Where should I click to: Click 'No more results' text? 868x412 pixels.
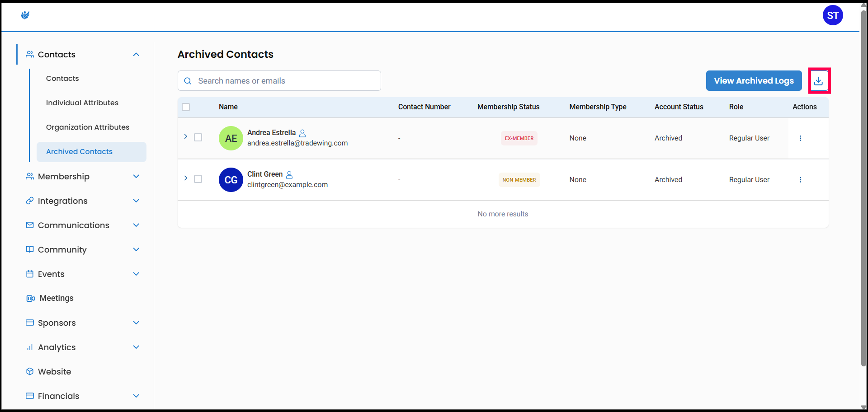pos(503,214)
